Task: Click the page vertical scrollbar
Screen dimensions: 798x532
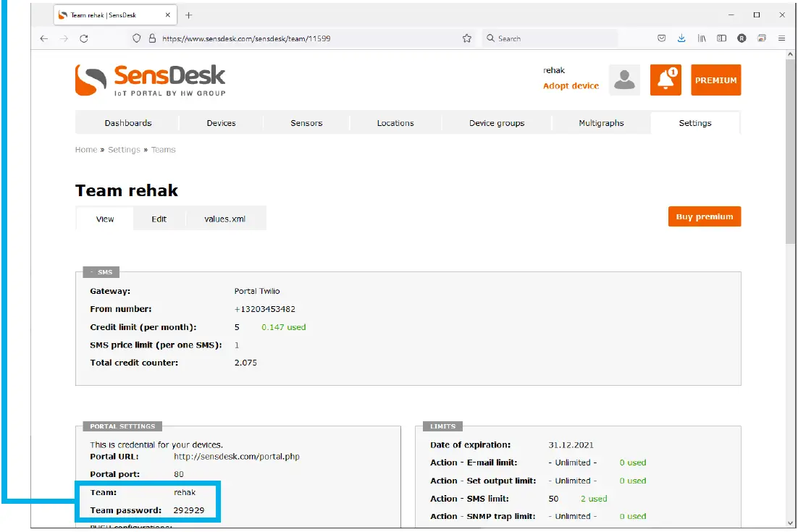Action: pos(790,153)
